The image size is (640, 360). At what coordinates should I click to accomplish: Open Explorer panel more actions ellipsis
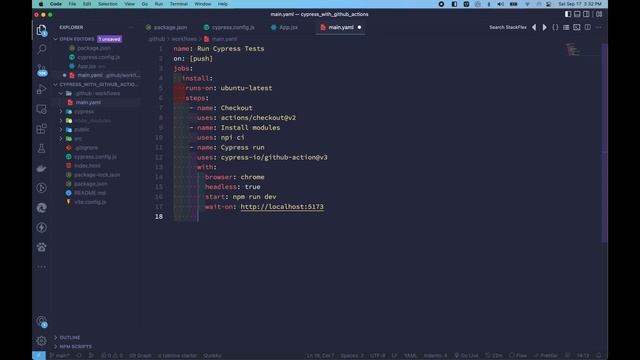pos(131,27)
